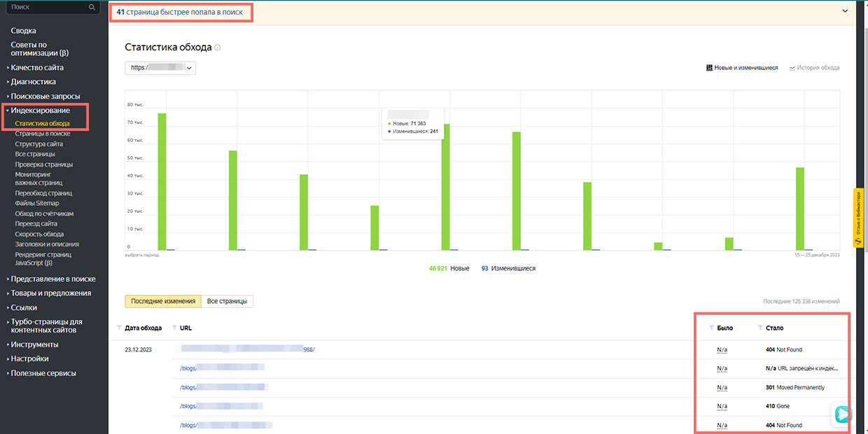868x434 pixels.
Task: Expand the Ссылки sidebar section
Action: 22,307
